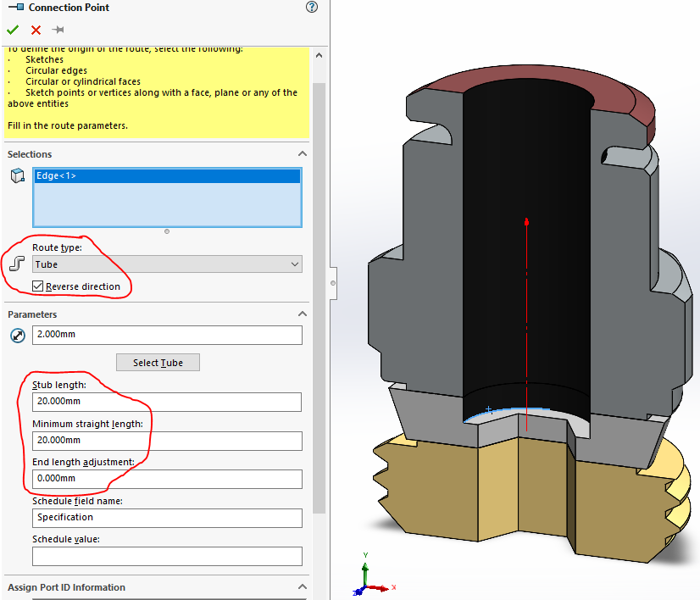This screenshot has height=600, width=700.
Task: Collapse Assign Port ID Information section
Action: (x=302, y=587)
